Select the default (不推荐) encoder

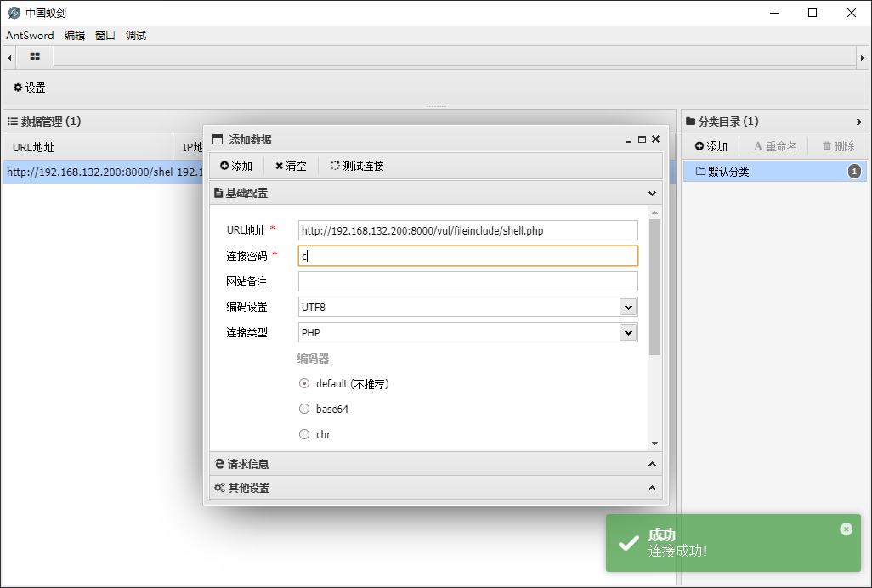304,383
